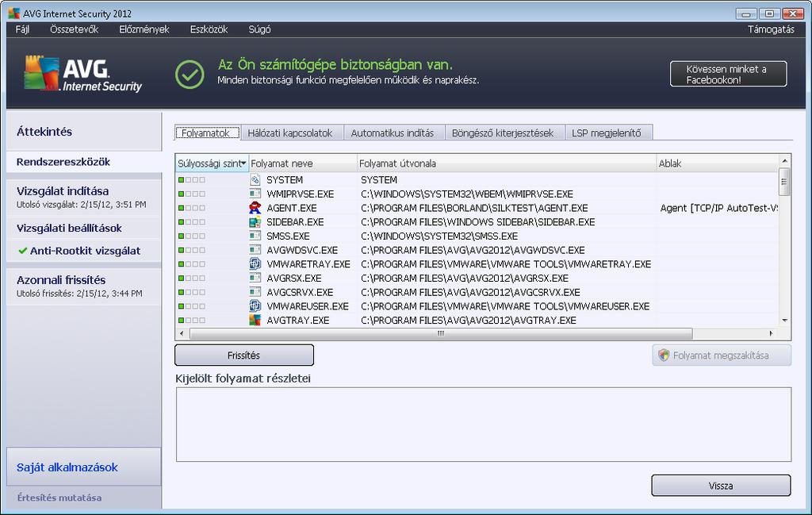
Task: Switch to the Folyamatok tab
Action: (207, 133)
